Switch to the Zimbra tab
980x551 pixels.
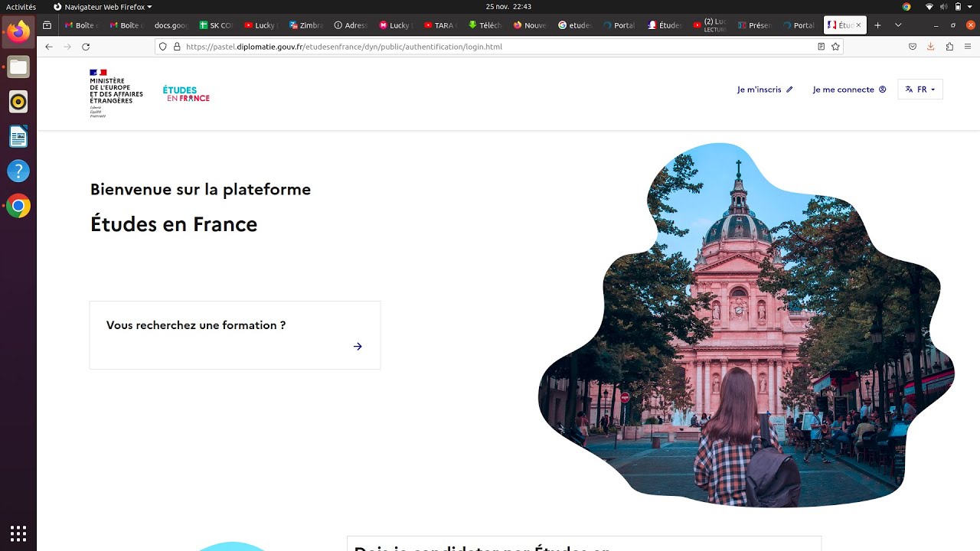coord(305,25)
